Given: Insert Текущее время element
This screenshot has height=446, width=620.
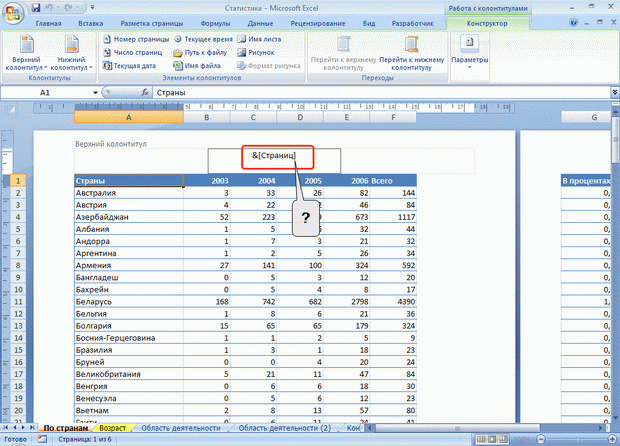Looking at the screenshot, I should click(203, 39).
